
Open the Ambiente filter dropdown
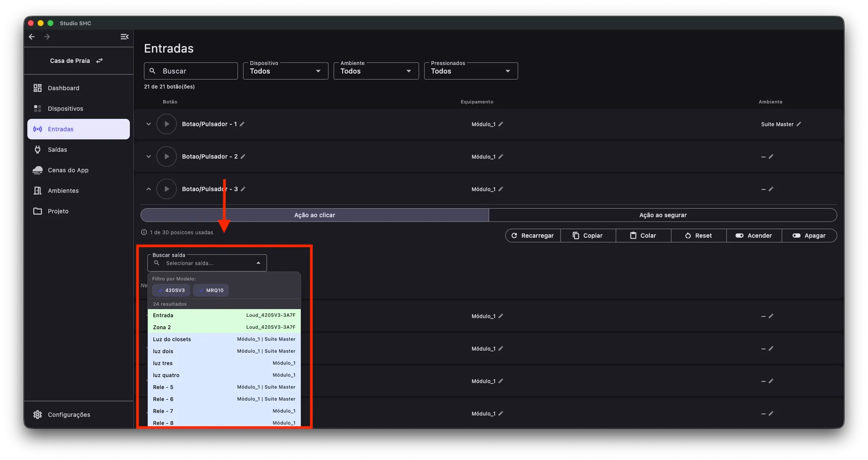(376, 71)
